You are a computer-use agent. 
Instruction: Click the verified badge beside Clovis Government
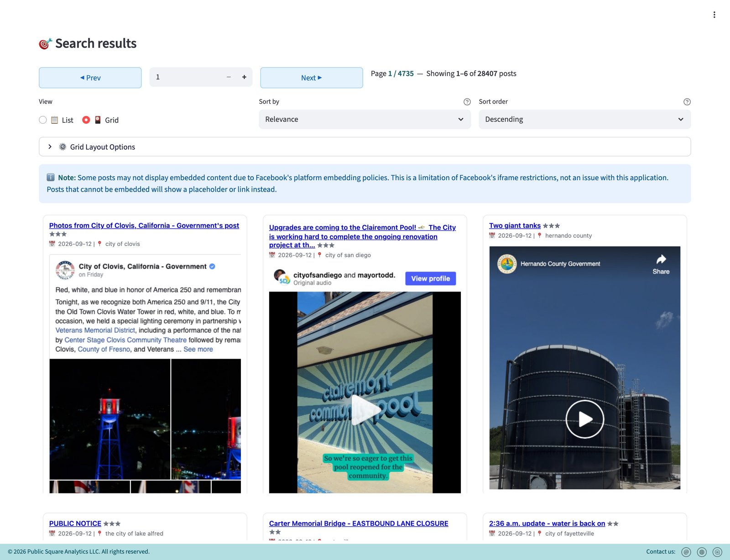[212, 267]
